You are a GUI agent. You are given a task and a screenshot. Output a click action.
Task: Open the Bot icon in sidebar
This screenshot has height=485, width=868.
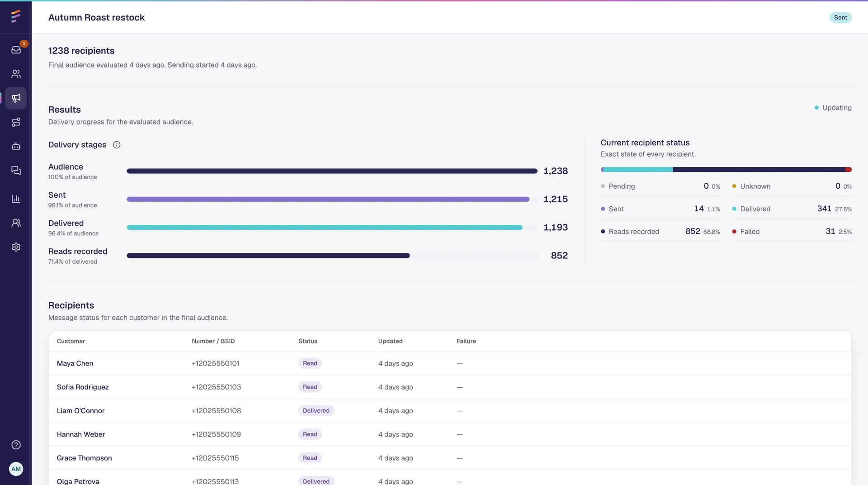(16, 147)
